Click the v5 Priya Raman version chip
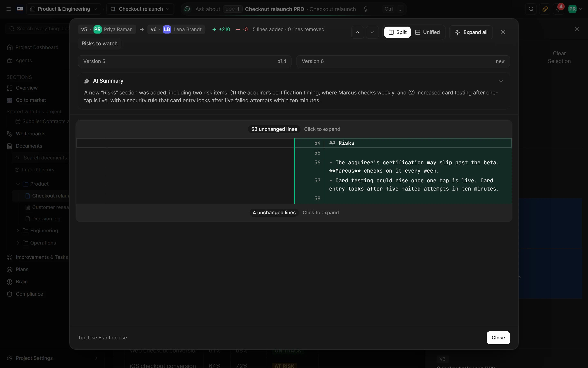The height and width of the screenshot is (368, 588). click(x=107, y=29)
